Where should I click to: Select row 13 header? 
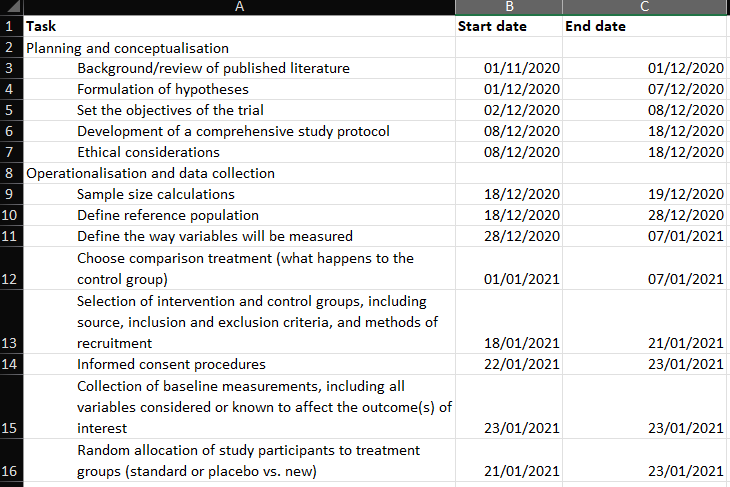[10, 343]
